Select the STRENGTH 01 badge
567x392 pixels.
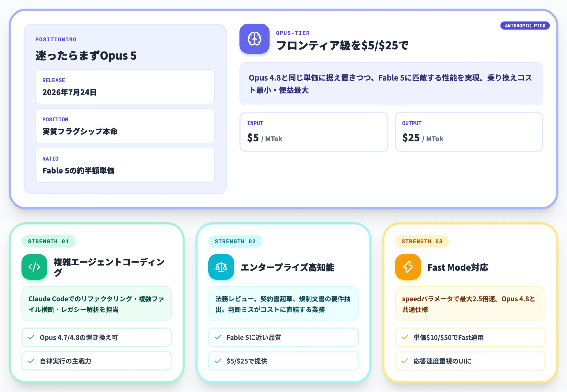coord(48,241)
